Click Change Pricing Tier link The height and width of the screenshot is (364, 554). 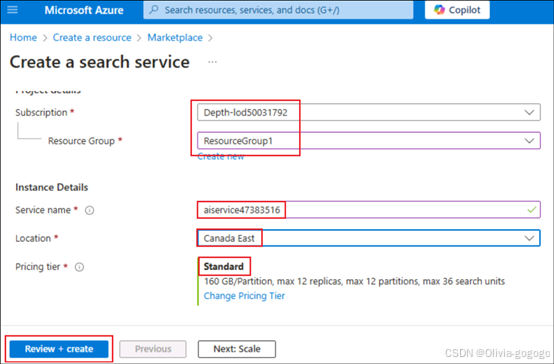[244, 296]
